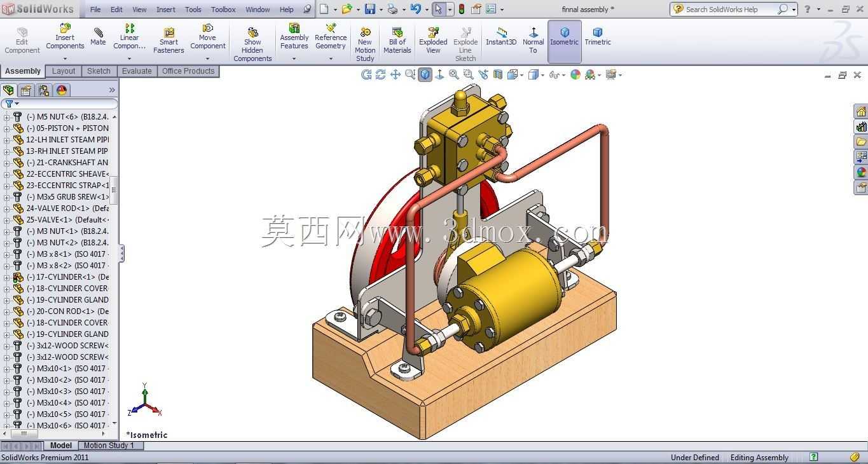Expand 17-CYLINDER tree node
The height and width of the screenshot is (464, 868).
coord(6,277)
